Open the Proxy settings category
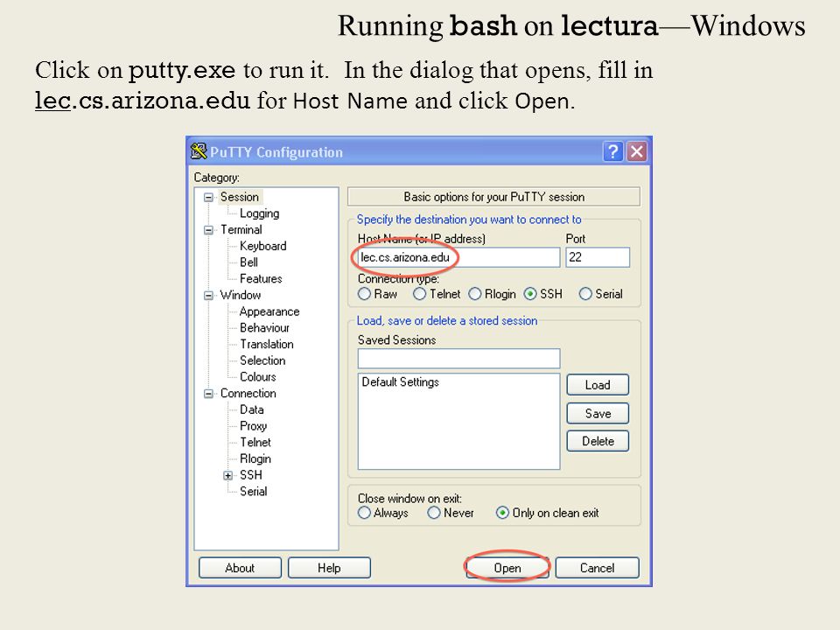 (254, 426)
